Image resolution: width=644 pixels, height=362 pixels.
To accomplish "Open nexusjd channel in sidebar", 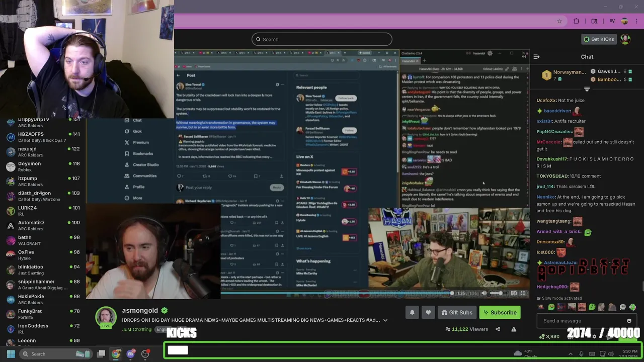I will [x=43, y=152].
